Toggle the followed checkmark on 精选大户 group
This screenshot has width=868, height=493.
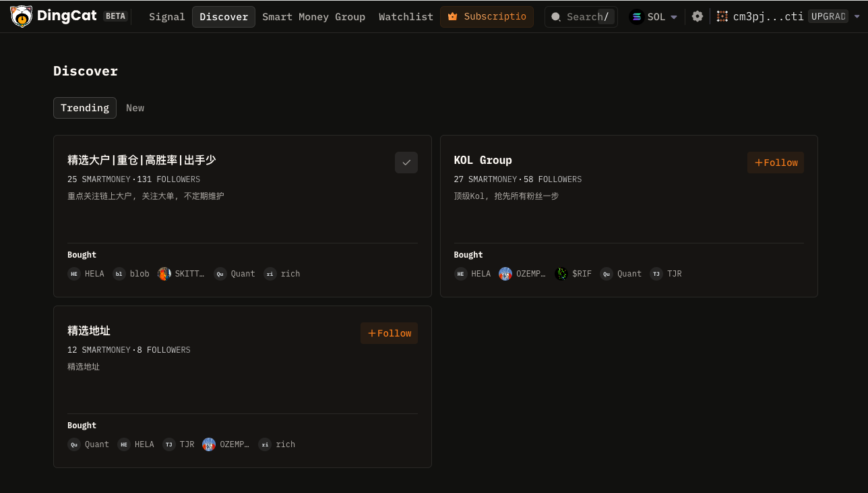(406, 163)
